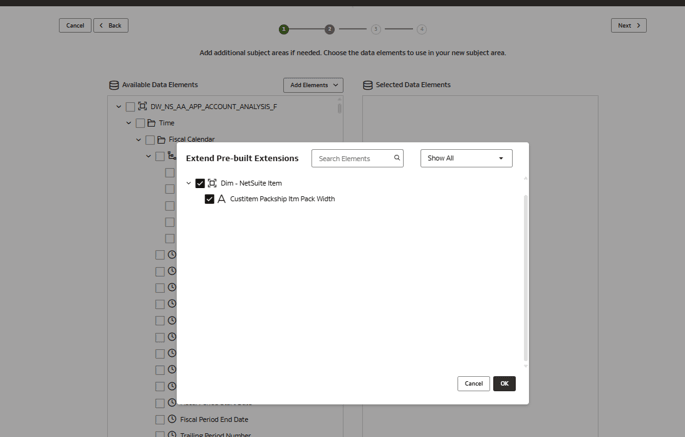
Task: Click the Fiscal Calendar folder icon
Action: (161, 139)
